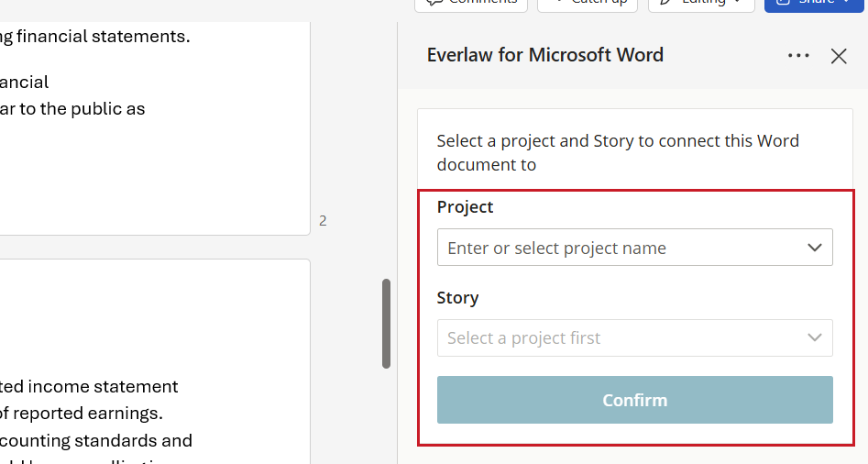Screen dimensions: 868x464
Task: Click the 'Everlaw for Microsoft Word' panel title
Action: click(544, 55)
